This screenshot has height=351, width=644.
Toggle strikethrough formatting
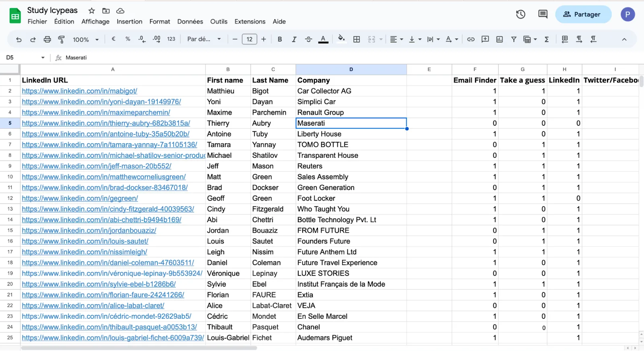pos(309,39)
